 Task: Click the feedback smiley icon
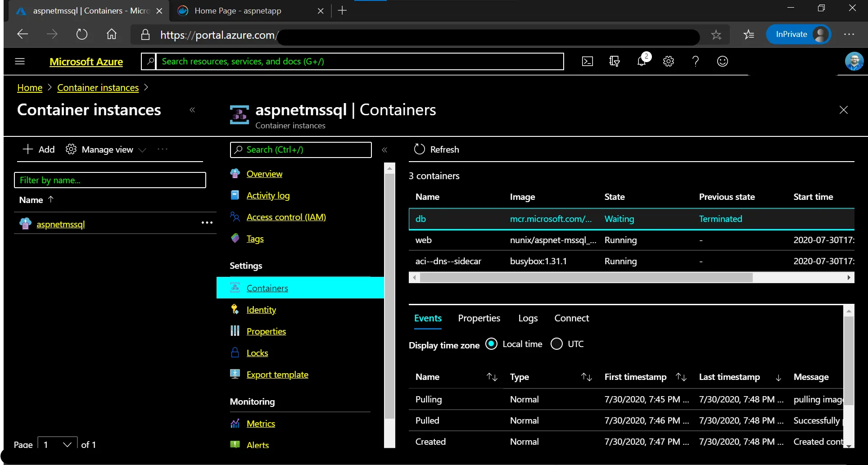click(x=723, y=61)
